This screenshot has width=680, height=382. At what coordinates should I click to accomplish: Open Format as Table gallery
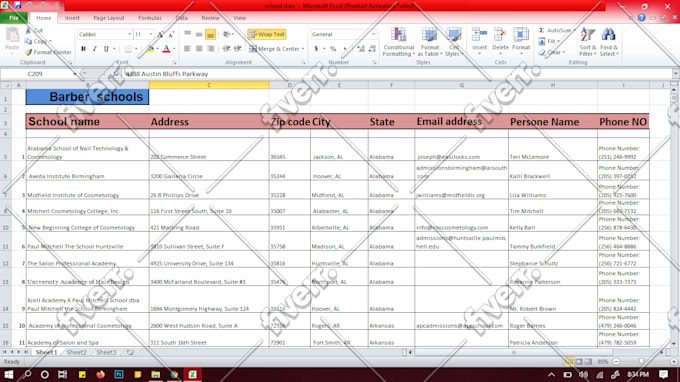429,42
